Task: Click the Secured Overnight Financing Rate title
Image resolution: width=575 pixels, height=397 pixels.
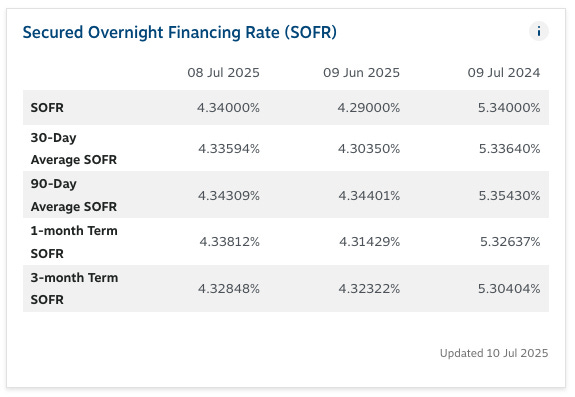Action: point(180,32)
